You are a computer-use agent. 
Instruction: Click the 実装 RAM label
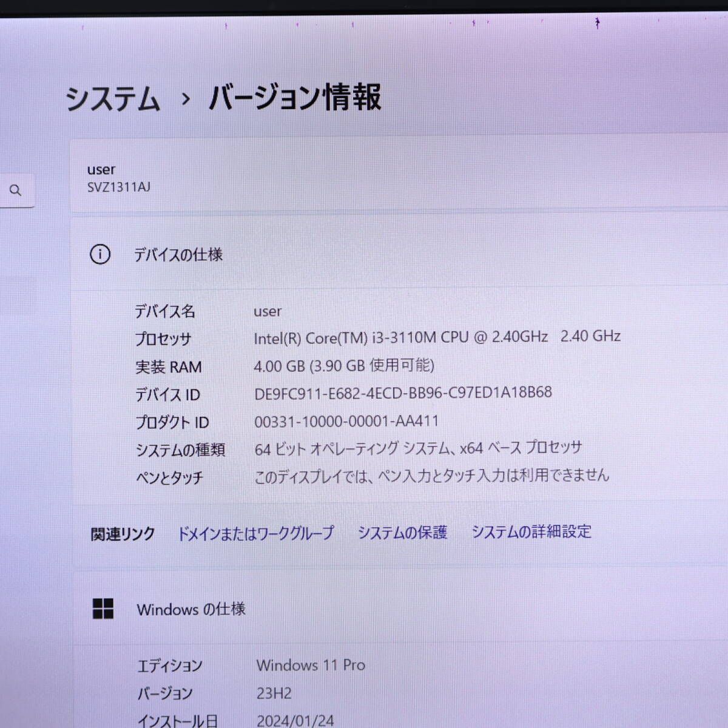click(x=169, y=367)
